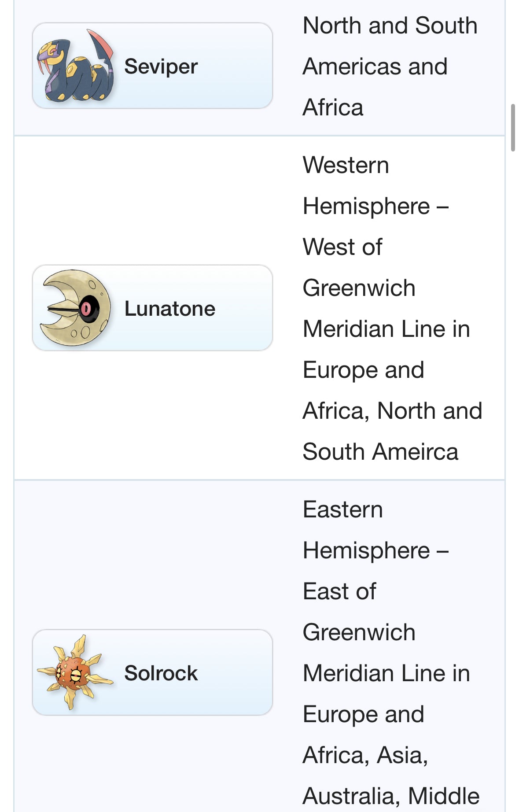Click the "North and South" text for Seviper

pos(390,26)
